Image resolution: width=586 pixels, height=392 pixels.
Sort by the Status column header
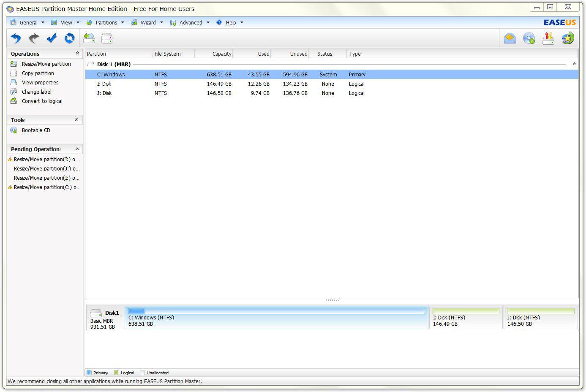[327, 54]
